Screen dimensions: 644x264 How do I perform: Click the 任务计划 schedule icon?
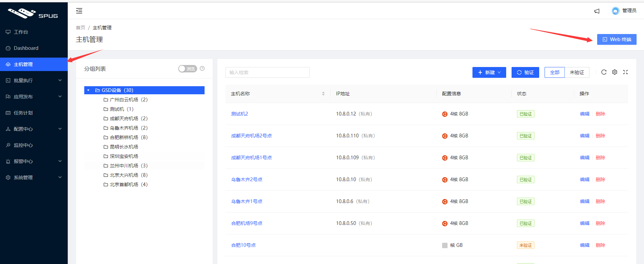(8, 113)
